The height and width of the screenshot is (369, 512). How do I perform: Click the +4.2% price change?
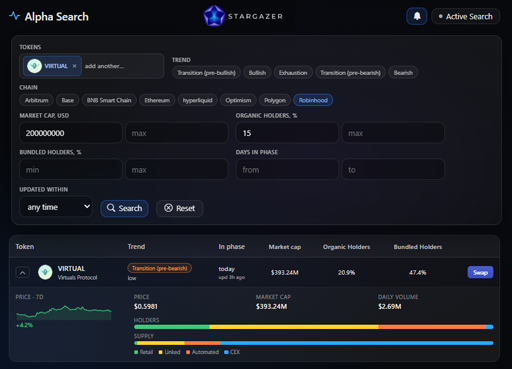click(24, 325)
